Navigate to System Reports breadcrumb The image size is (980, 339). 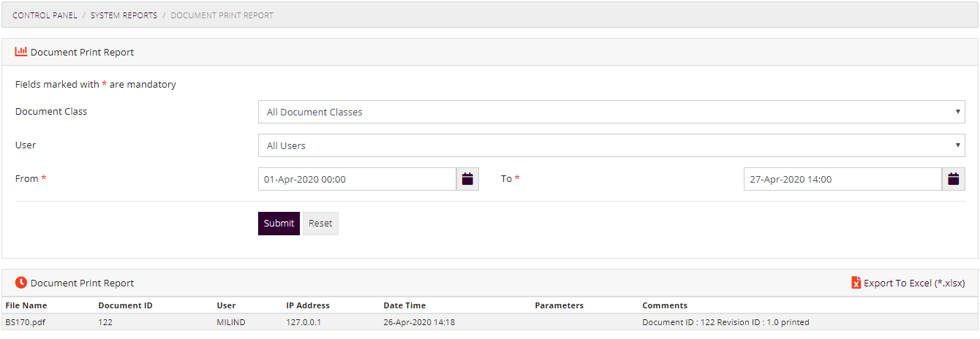[x=124, y=15]
